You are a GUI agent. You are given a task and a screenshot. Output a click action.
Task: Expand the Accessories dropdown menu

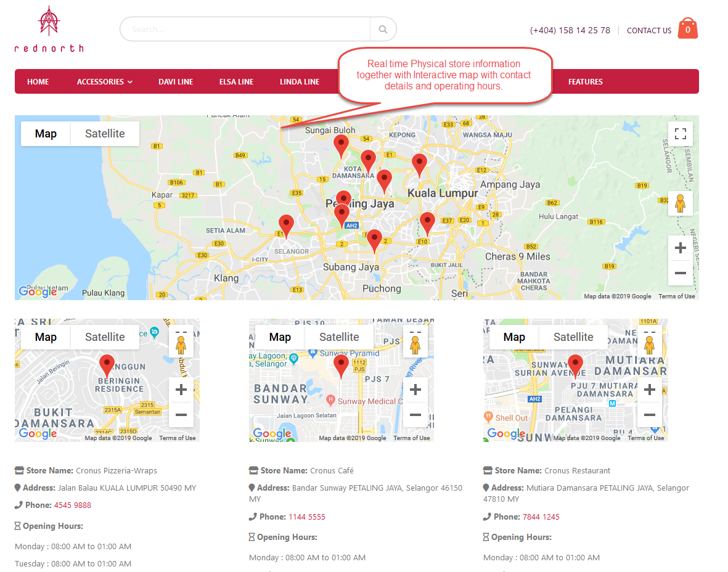click(x=104, y=82)
